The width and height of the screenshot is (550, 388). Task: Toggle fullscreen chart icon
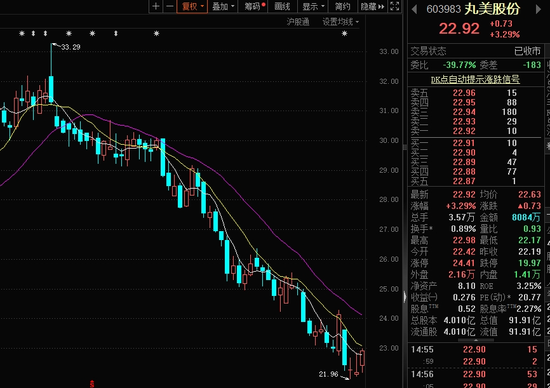tap(395, 6)
